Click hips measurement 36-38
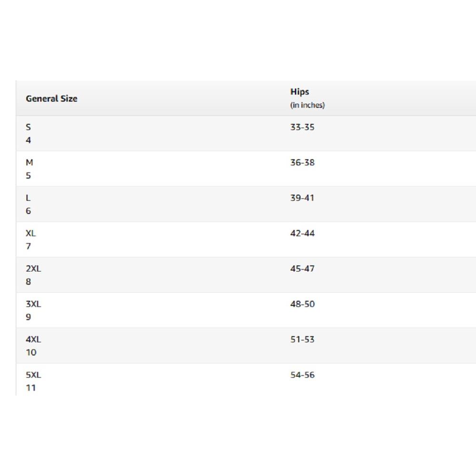The image size is (476, 476). click(302, 162)
